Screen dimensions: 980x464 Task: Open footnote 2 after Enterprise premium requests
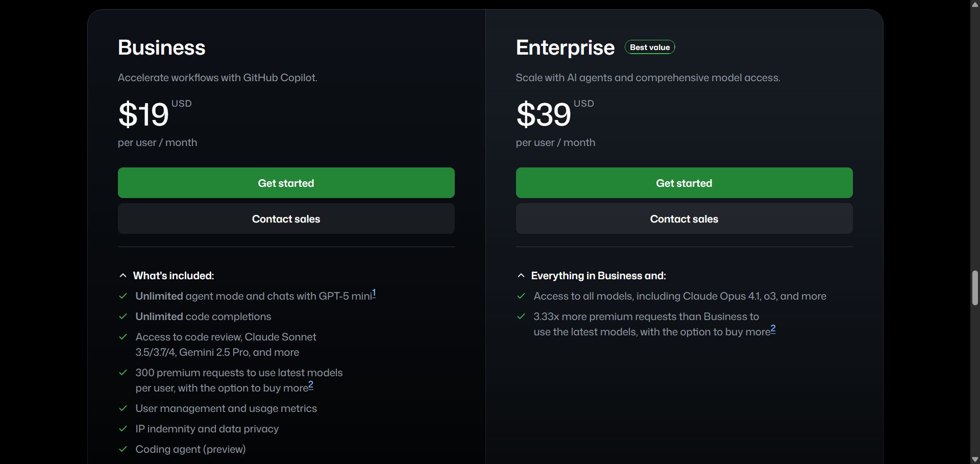[x=773, y=329]
